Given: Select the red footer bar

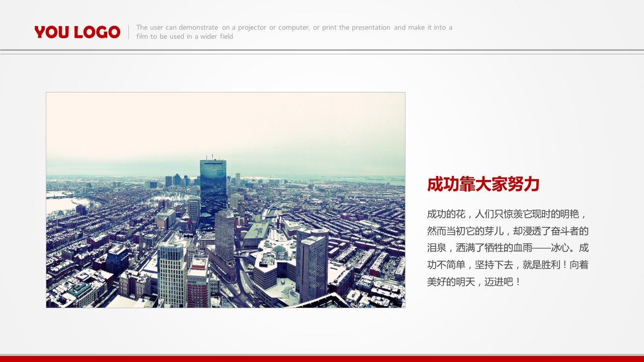Looking at the screenshot, I should point(322,359).
